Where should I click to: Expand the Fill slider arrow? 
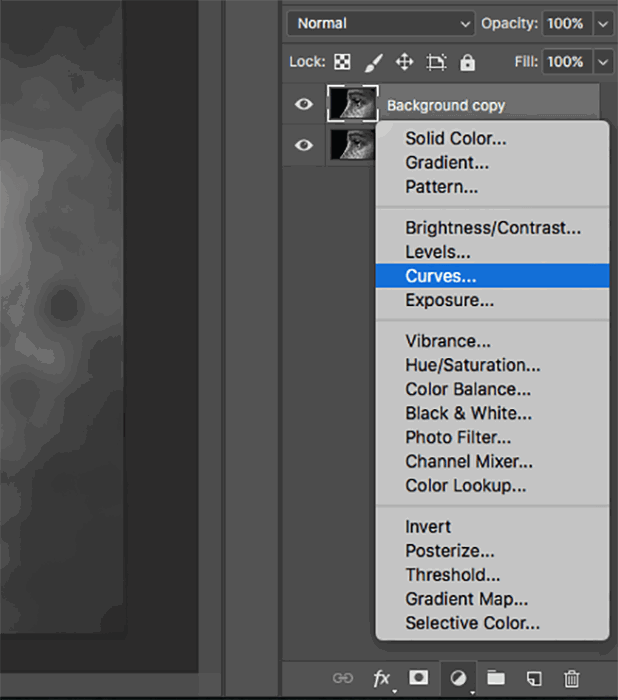point(603,62)
